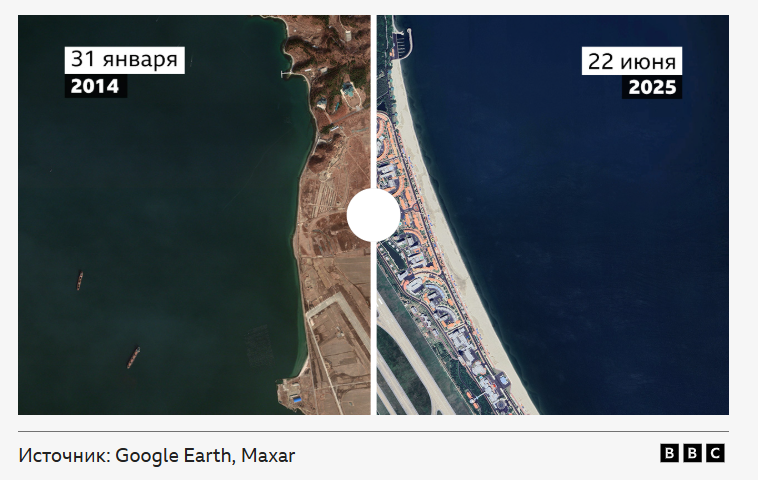Click the open sea in the 2025 image
The image size is (758, 480).
tap(604, 242)
